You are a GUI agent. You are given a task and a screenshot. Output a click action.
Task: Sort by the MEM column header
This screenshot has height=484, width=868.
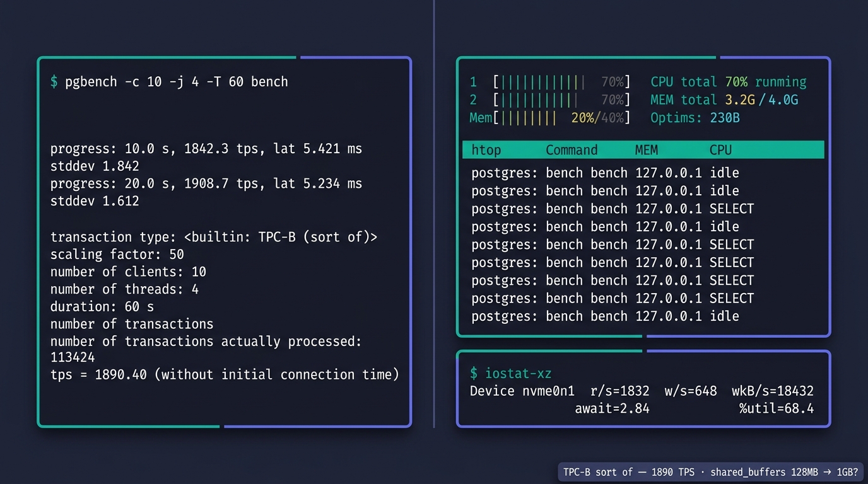coord(647,150)
